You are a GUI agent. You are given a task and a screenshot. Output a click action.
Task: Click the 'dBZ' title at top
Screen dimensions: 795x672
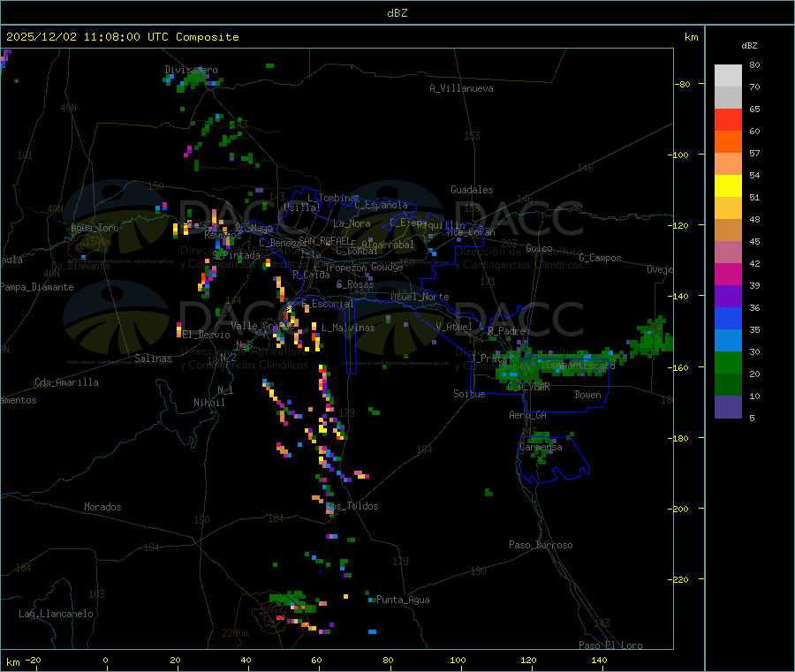(x=397, y=13)
